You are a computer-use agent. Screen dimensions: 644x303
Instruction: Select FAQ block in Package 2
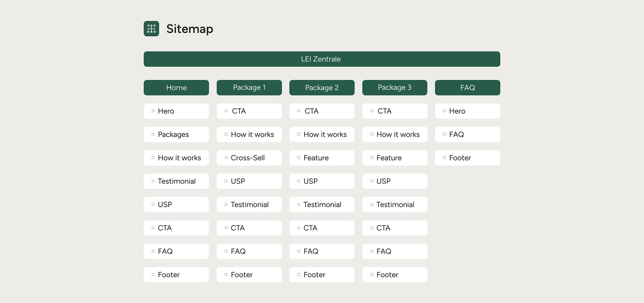click(322, 251)
